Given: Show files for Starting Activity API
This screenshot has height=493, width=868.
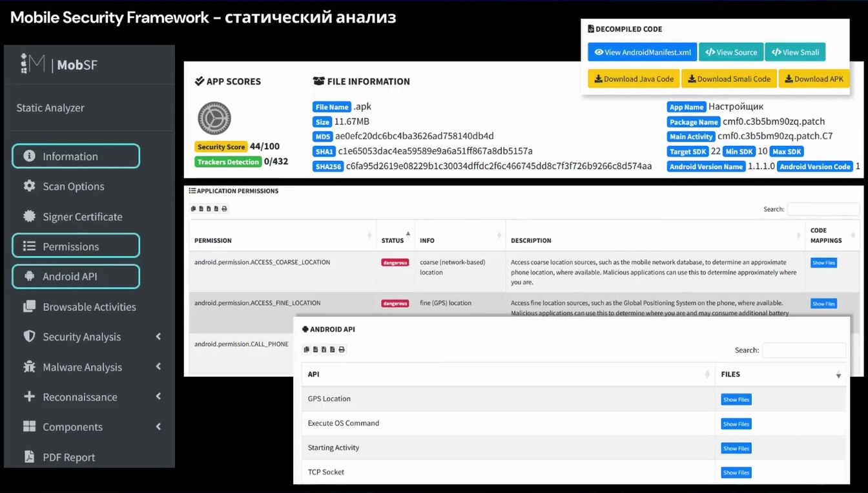Looking at the screenshot, I should pos(736,448).
